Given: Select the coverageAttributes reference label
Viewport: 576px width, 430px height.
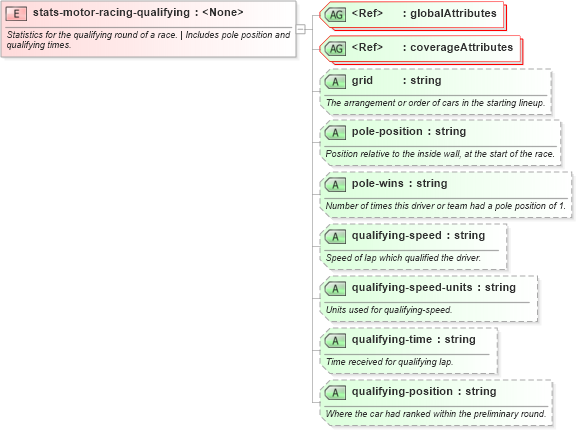Looking at the screenshot, I should coord(432,47).
